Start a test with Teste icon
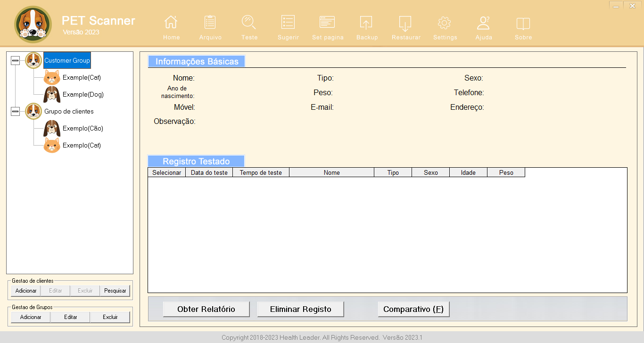The width and height of the screenshot is (644, 343). (249, 22)
